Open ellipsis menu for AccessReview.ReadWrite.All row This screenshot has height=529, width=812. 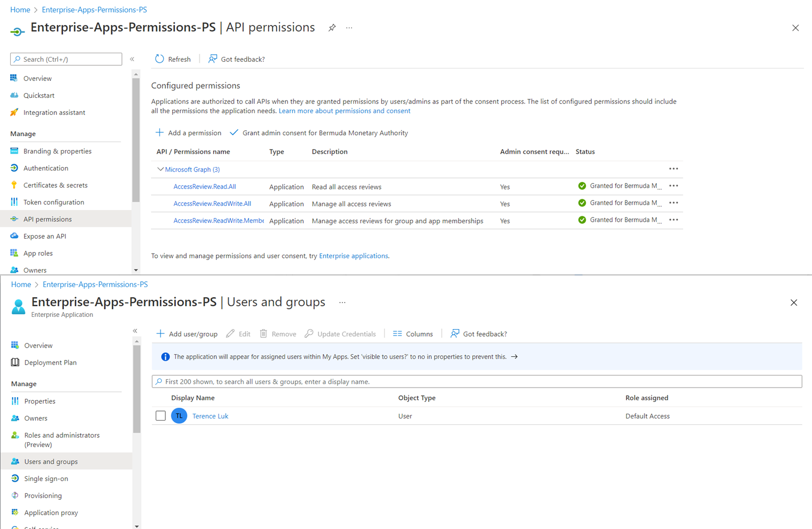[673, 203]
